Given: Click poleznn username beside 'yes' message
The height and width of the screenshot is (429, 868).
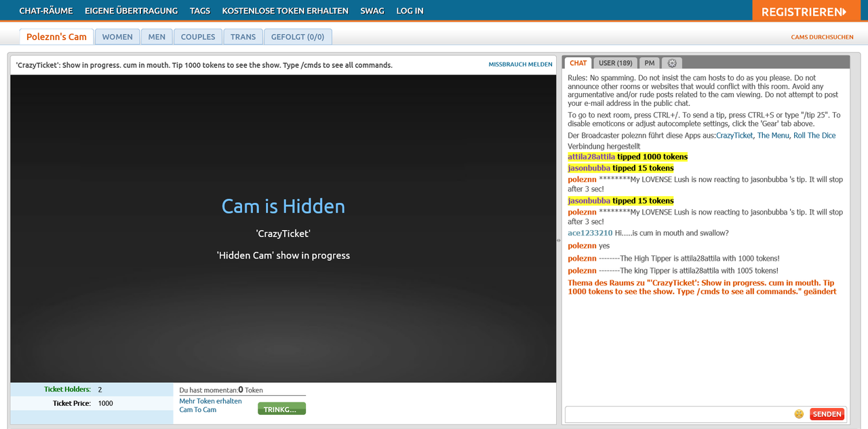Looking at the screenshot, I should (x=582, y=246).
